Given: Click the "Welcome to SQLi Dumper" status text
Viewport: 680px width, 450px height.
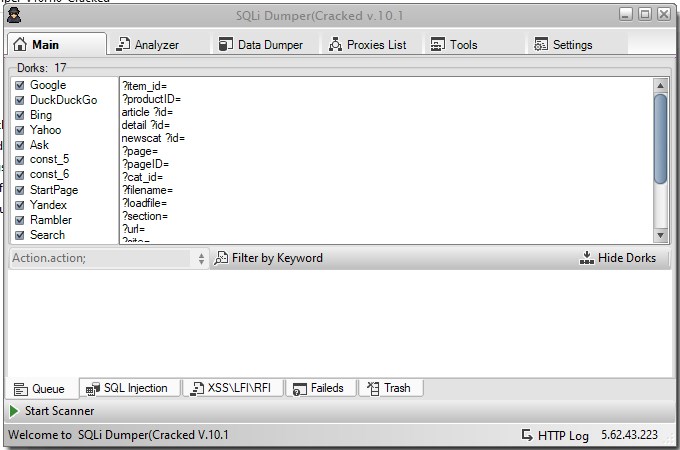Looking at the screenshot, I should 118,435.
